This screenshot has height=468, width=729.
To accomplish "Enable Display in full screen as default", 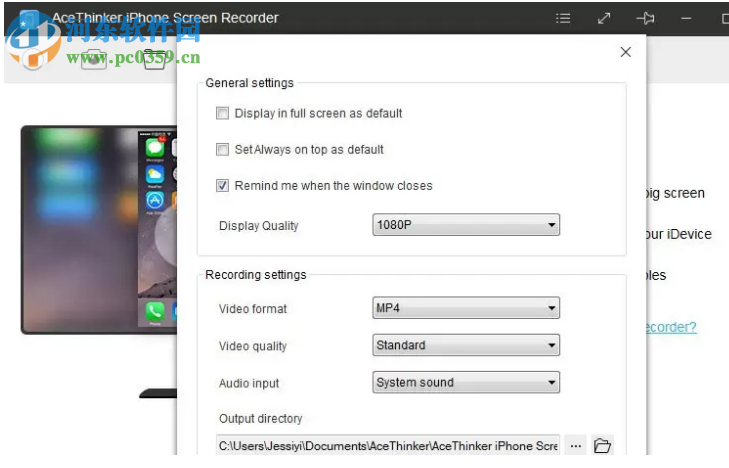I will [222, 113].
